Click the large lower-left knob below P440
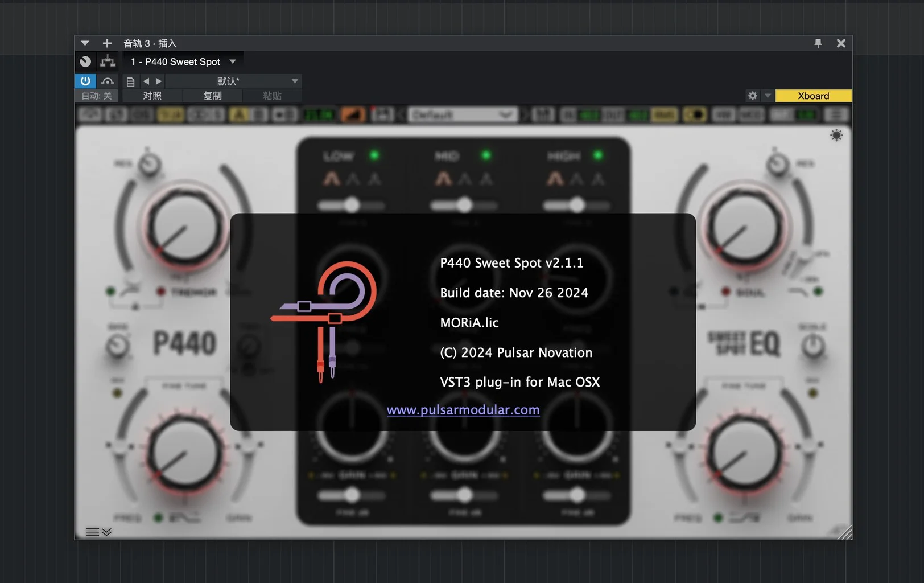Viewport: 924px width, 583px height. pyautogui.click(x=184, y=454)
